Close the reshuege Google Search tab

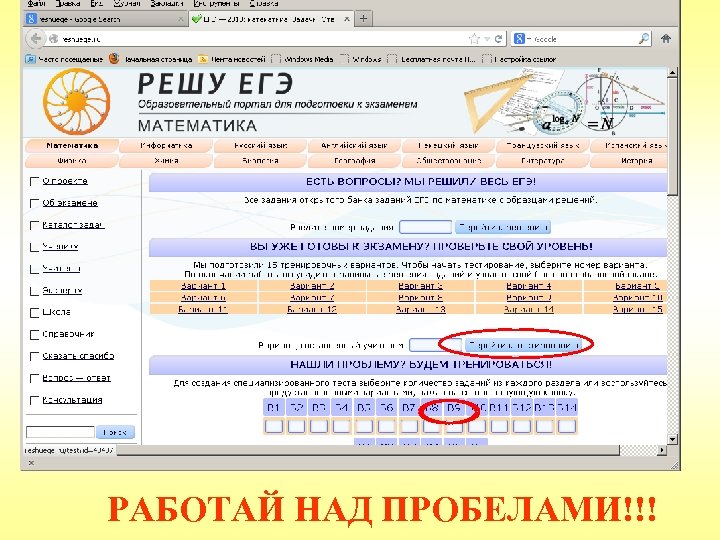coord(180,19)
